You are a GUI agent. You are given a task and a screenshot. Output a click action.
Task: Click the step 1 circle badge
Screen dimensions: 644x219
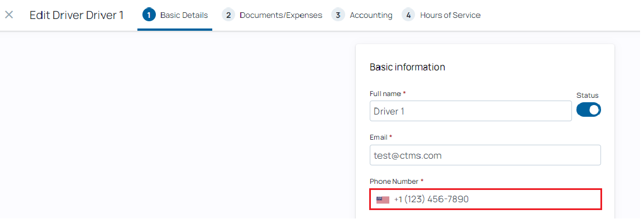pos(149,15)
